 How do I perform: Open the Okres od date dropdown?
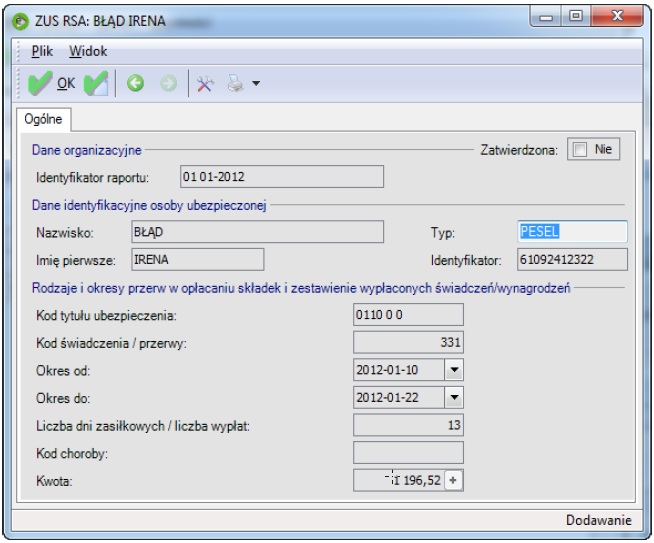(454, 370)
